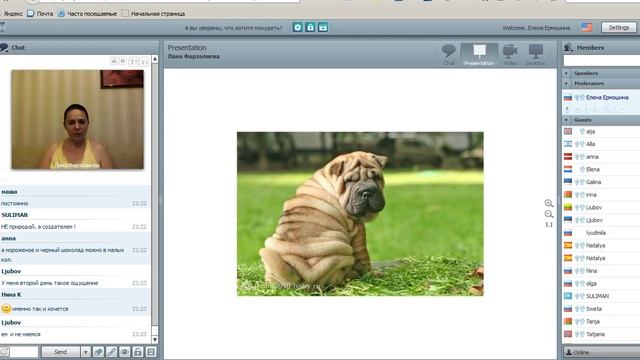Click the shar-pei dog slide image
Screen dimensions: 640x360
360,214
